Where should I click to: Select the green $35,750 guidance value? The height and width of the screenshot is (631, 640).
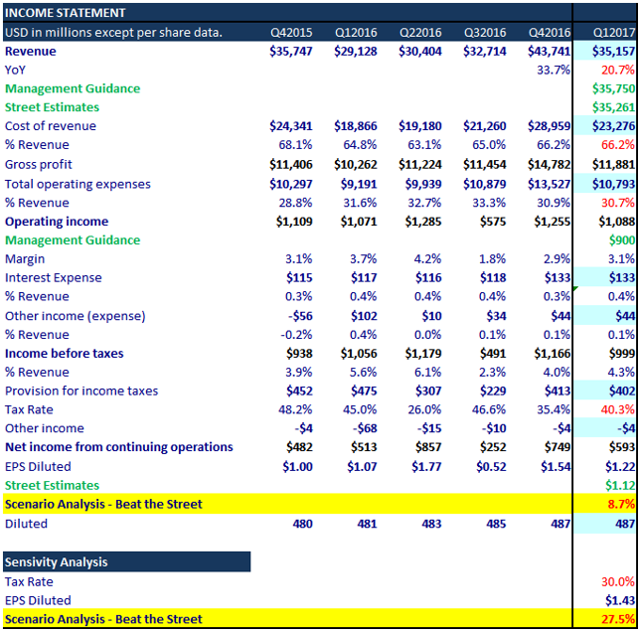[613, 89]
